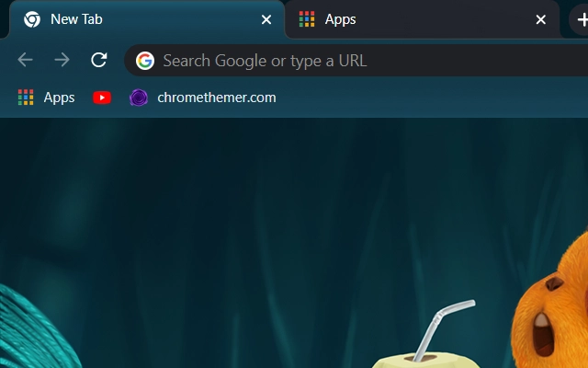Image resolution: width=588 pixels, height=368 pixels.
Task: Open the YouTube bookmark icon
Action: 102,98
